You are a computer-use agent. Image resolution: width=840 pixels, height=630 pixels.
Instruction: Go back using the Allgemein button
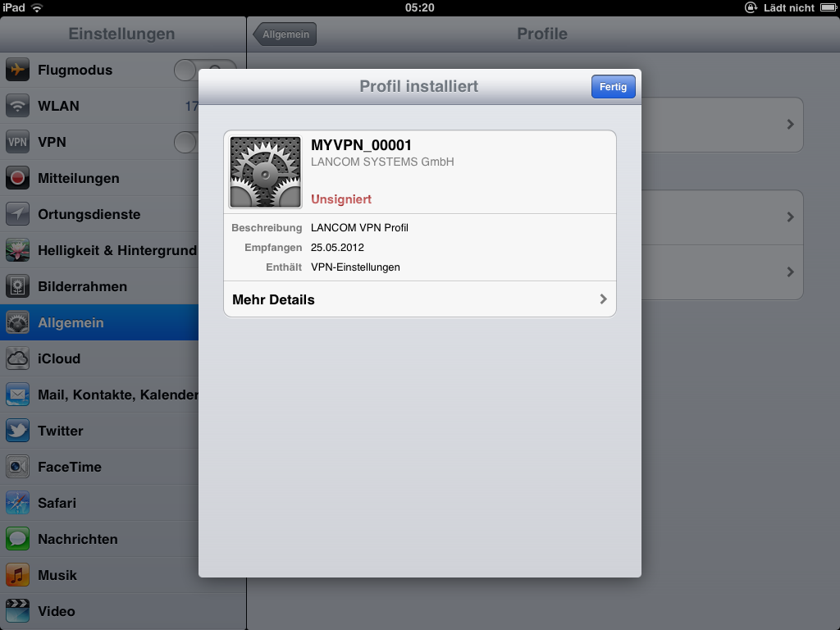pyautogui.click(x=285, y=34)
